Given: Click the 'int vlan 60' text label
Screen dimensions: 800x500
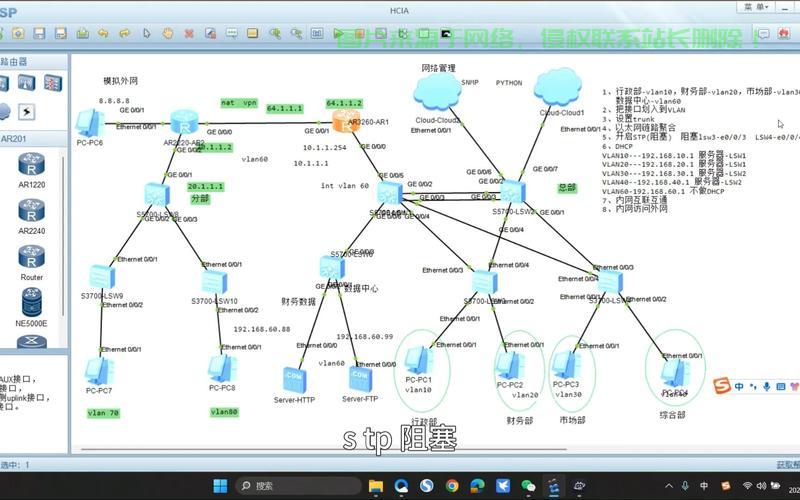Looking at the screenshot, I should point(345,186).
